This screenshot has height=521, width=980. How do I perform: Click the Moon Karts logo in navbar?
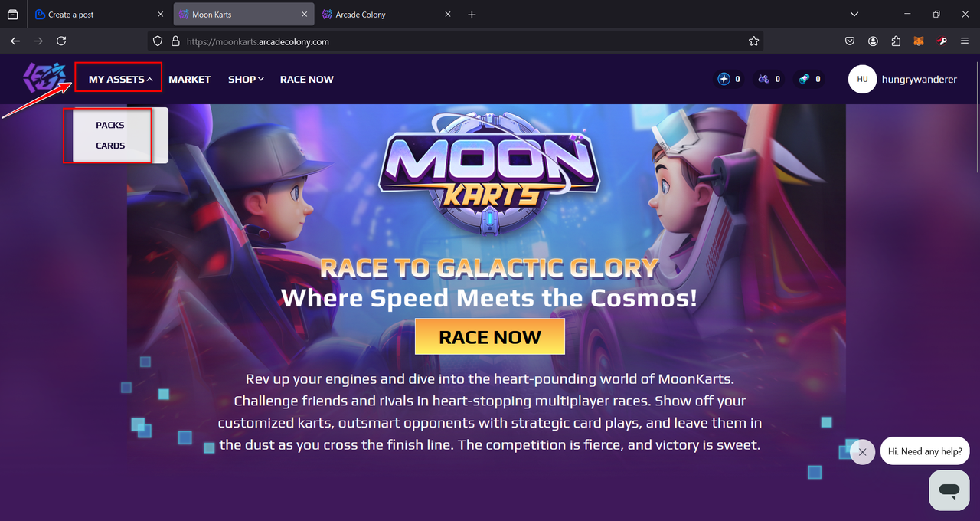(47, 79)
